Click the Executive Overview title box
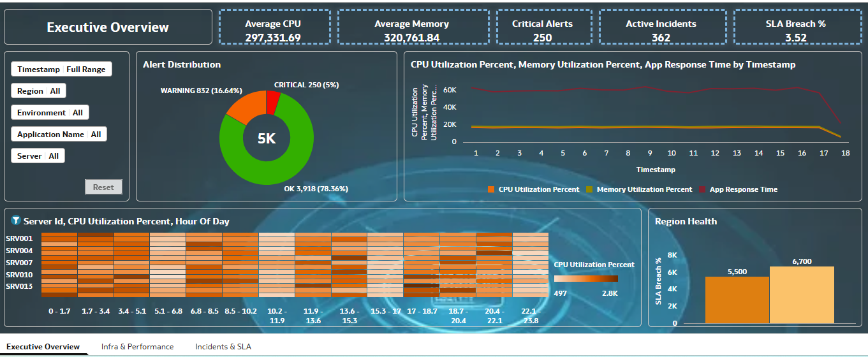868x357 pixels. point(108,27)
